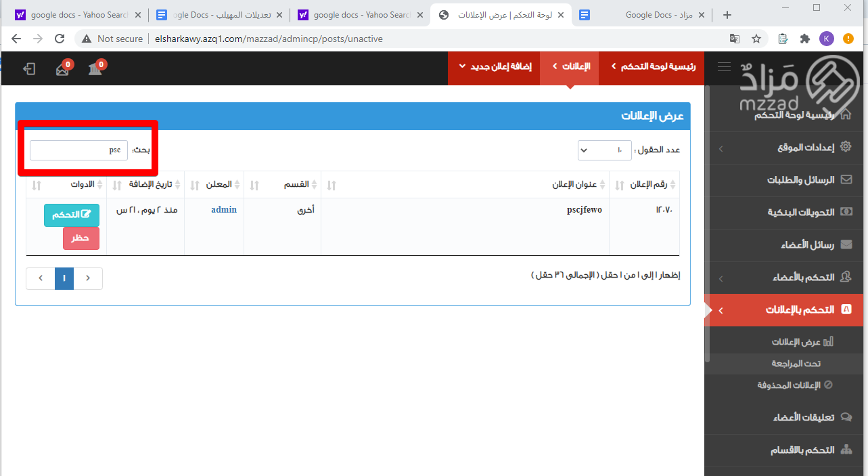868x476 pixels.
Task: Open تحت المراجعة sidebar item
Action: click(x=796, y=364)
